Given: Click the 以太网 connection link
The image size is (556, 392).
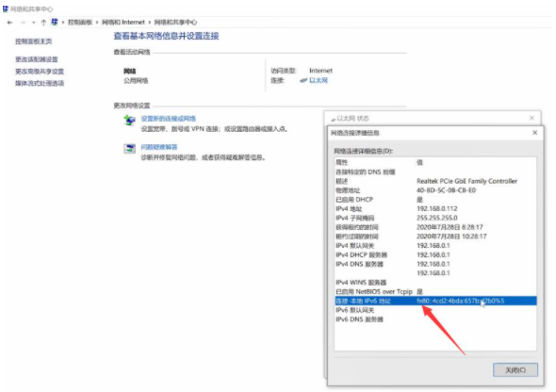Looking at the screenshot, I should 319,80.
